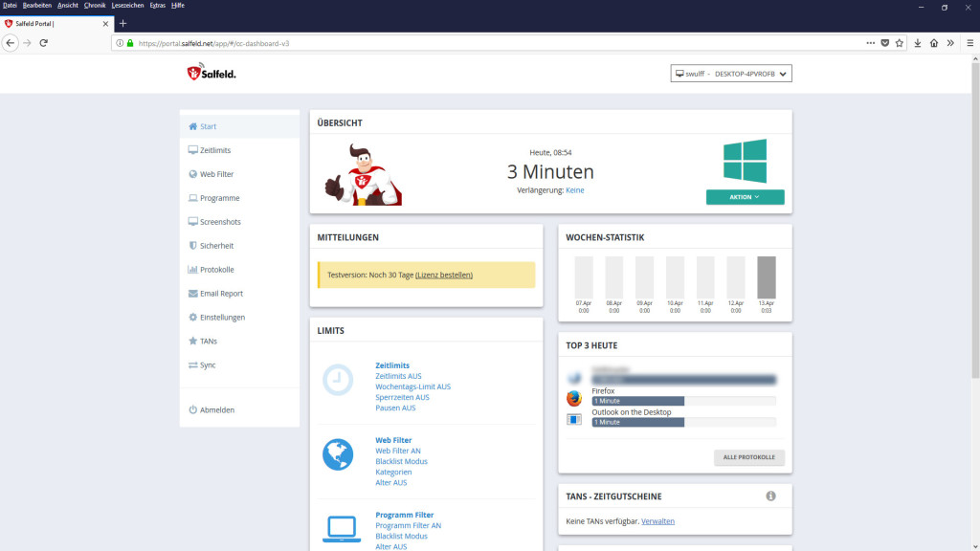This screenshot has height=551, width=980.
Task: Go to Email Report in the sidebar
Action: click(221, 294)
